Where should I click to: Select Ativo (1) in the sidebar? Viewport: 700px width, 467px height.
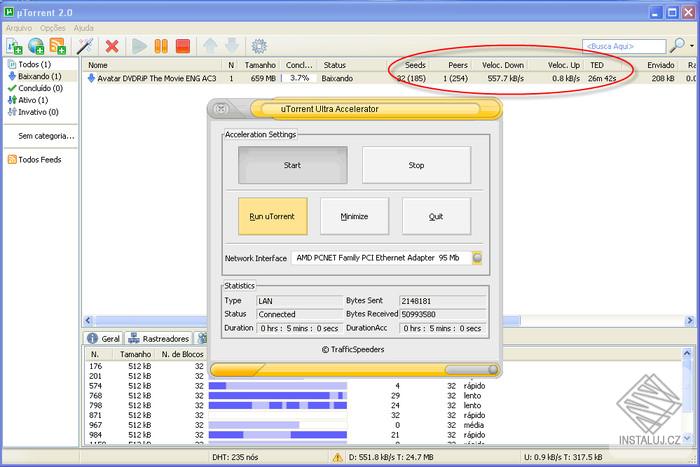click(28, 100)
